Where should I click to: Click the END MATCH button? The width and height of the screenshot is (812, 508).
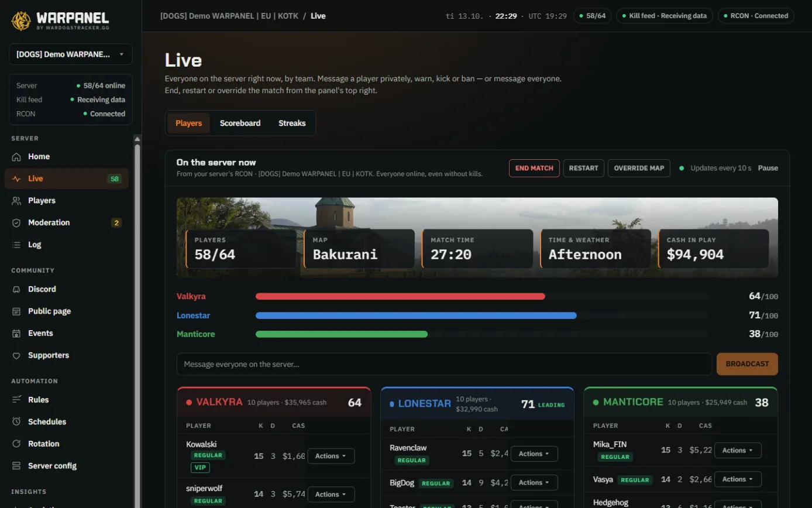pos(534,168)
